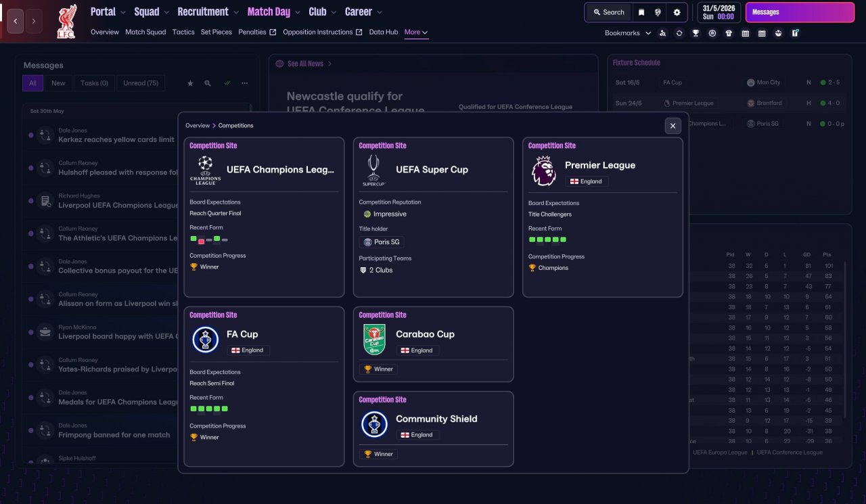Click the Carabao Cup logo

[x=374, y=340]
